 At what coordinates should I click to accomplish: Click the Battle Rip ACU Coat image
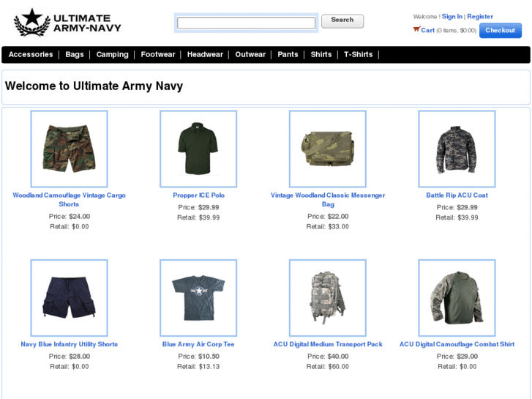[x=457, y=149]
